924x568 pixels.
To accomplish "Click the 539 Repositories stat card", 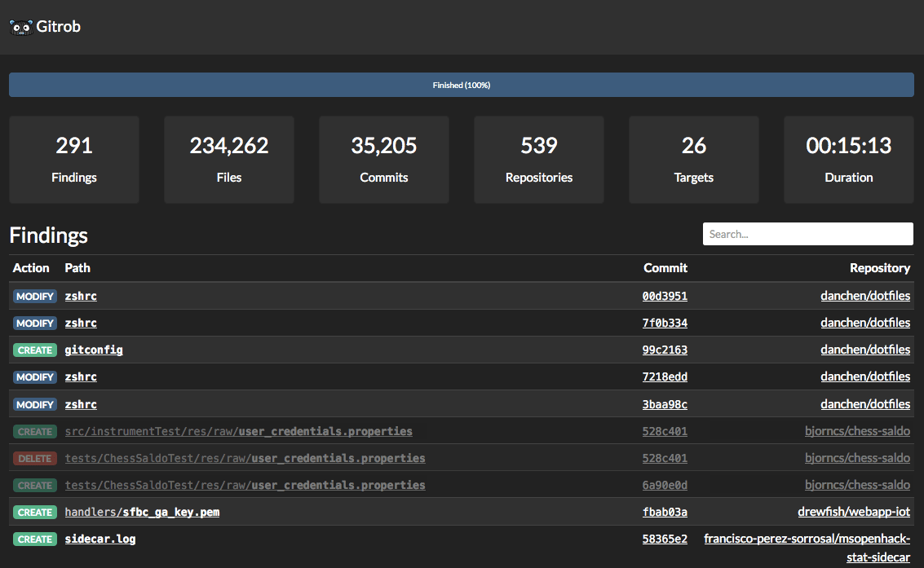I will coord(539,159).
